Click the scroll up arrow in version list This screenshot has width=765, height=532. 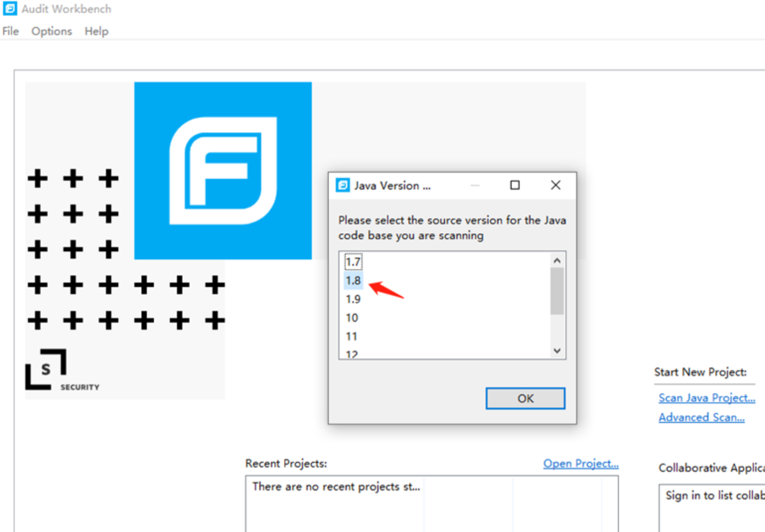point(557,261)
